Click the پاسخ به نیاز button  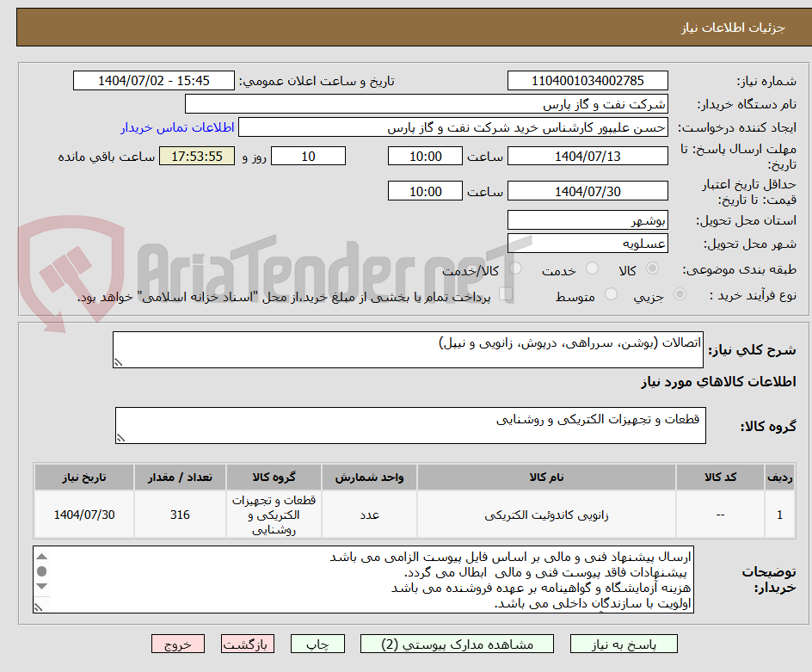point(623,644)
